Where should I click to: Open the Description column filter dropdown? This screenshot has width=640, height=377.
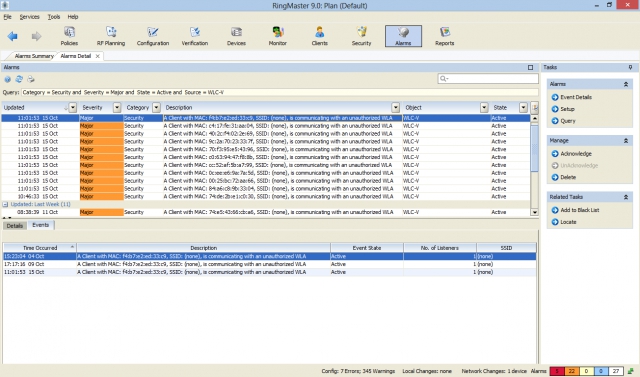tap(396, 108)
